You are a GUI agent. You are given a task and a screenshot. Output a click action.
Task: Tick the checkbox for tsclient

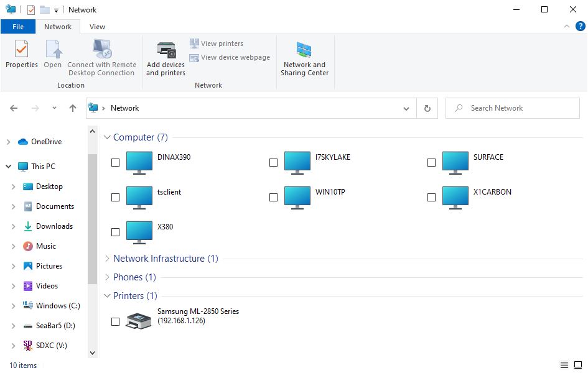tap(116, 197)
